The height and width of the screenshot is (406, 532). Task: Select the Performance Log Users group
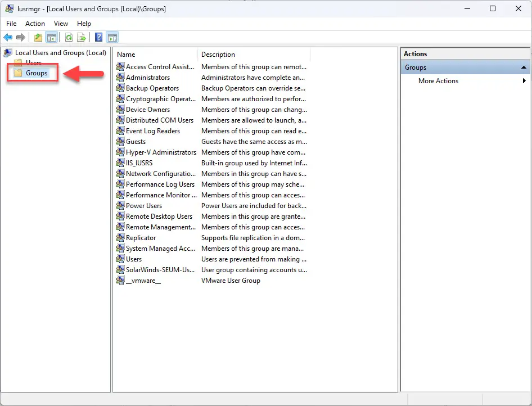pos(160,184)
